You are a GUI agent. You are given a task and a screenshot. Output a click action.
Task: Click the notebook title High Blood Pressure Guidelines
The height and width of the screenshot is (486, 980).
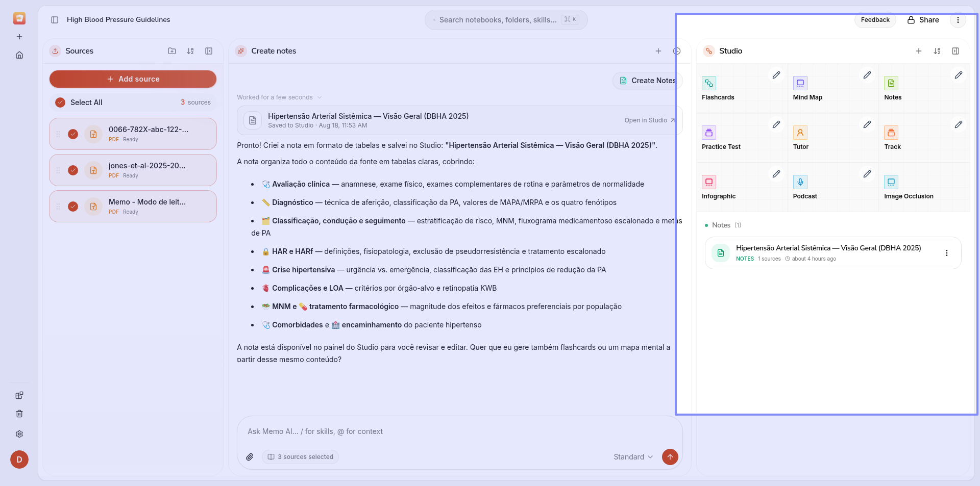[x=118, y=19]
